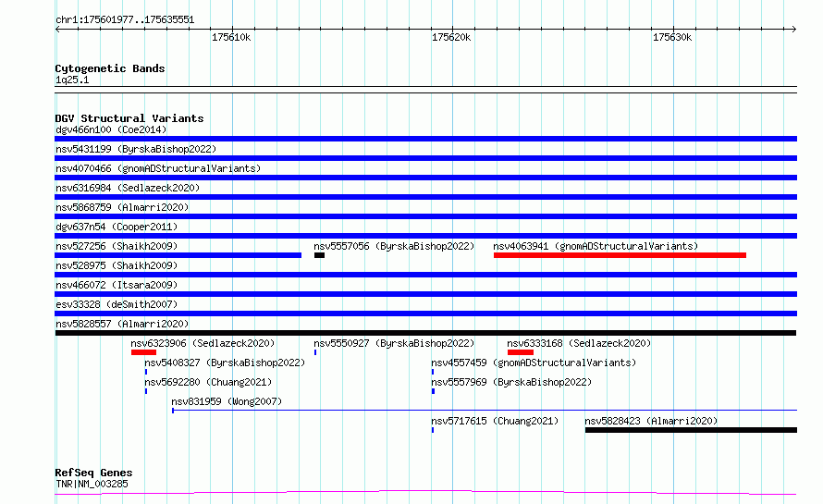Click the 175620k position on the ruler
Image resolution: width=823 pixels, height=504 pixels.
451,37
